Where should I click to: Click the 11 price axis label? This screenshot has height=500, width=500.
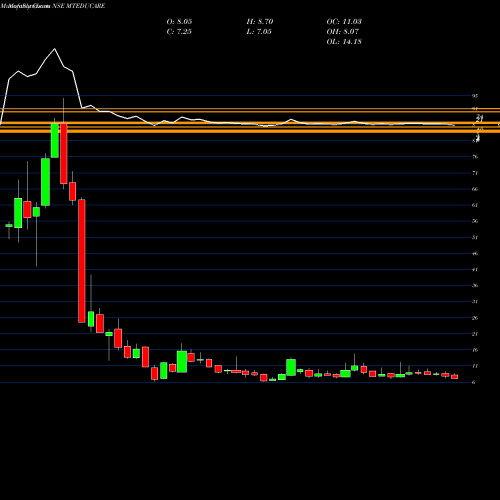475,366
